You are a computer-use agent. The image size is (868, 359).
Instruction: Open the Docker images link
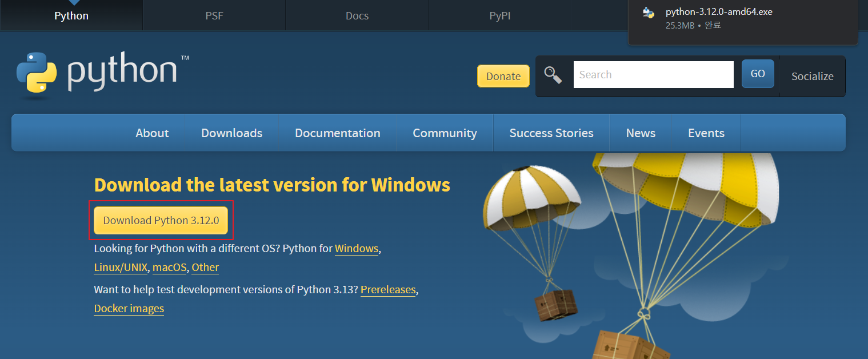[129, 308]
